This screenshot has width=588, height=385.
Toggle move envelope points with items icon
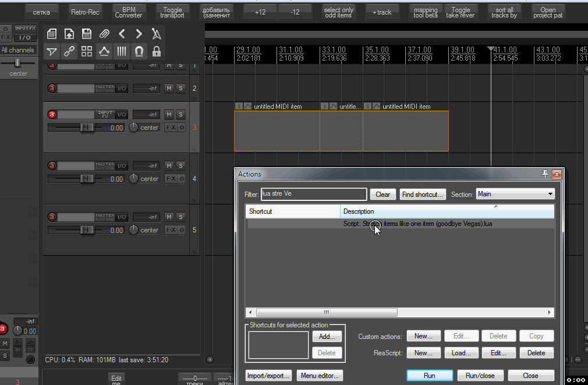tap(104, 51)
